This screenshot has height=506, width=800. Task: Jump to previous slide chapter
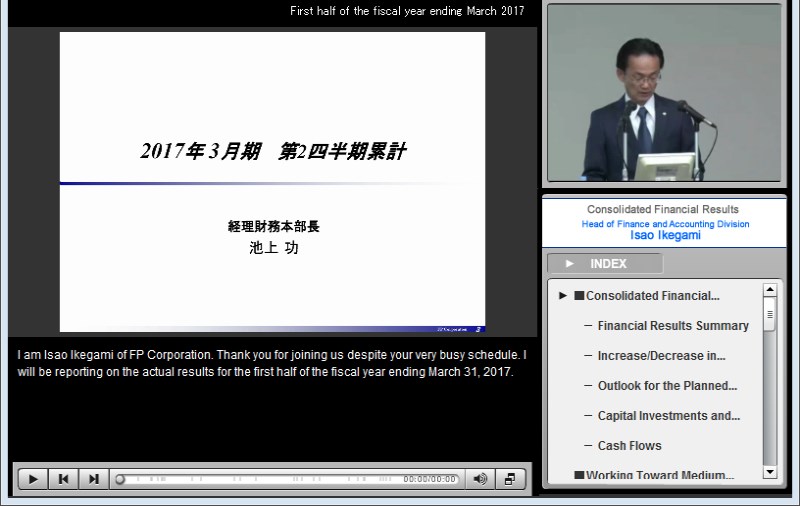click(63, 479)
